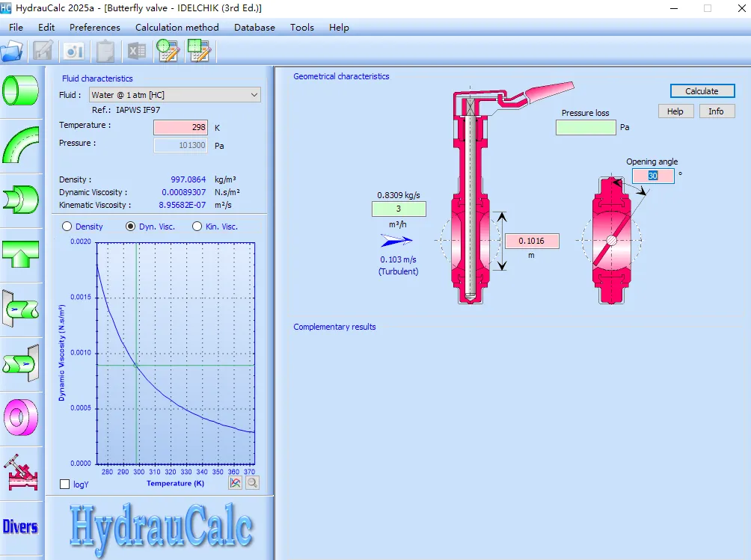
Task: Open the Preferences menu
Action: coord(95,27)
